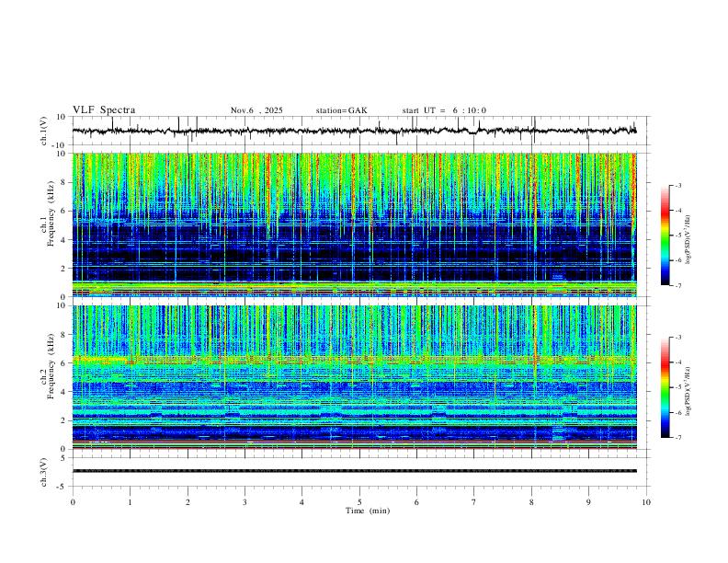Click the '4' tick on the time axis

[x=302, y=502]
